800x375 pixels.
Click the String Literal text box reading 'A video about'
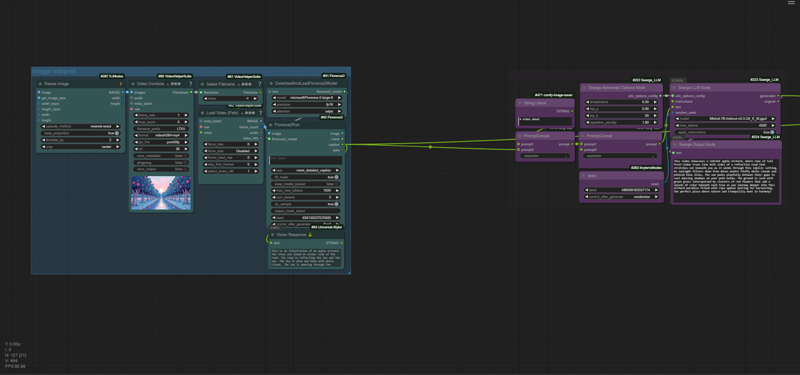pos(544,121)
